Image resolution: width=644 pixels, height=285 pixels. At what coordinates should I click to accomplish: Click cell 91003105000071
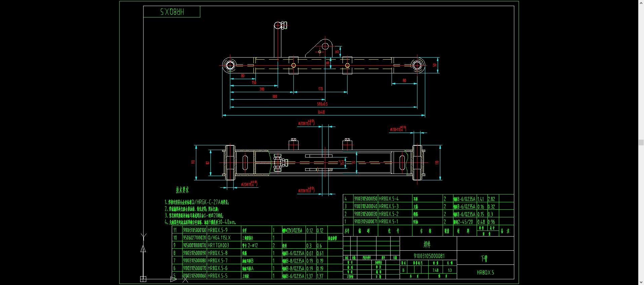[366, 222]
